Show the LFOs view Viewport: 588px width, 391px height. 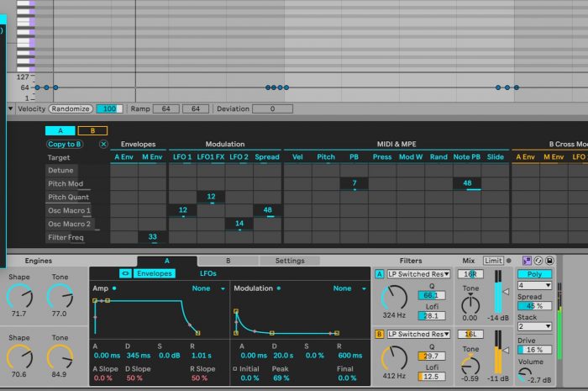[208, 273]
